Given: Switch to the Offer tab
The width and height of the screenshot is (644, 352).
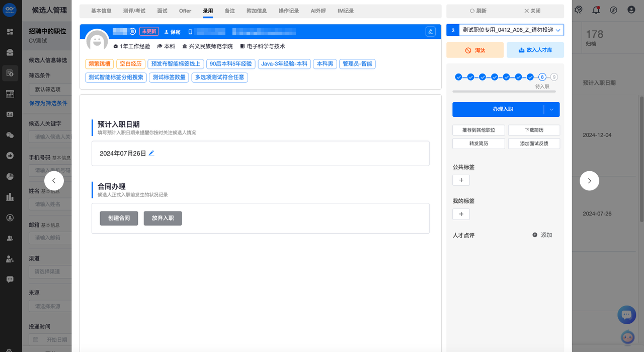Looking at the screenshot, I should pos(185,11).
